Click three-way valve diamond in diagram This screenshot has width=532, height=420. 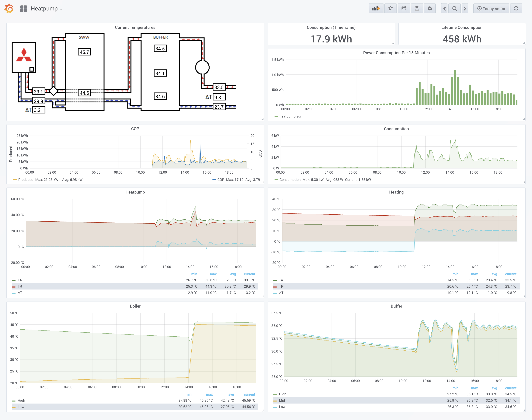(53, 91)
